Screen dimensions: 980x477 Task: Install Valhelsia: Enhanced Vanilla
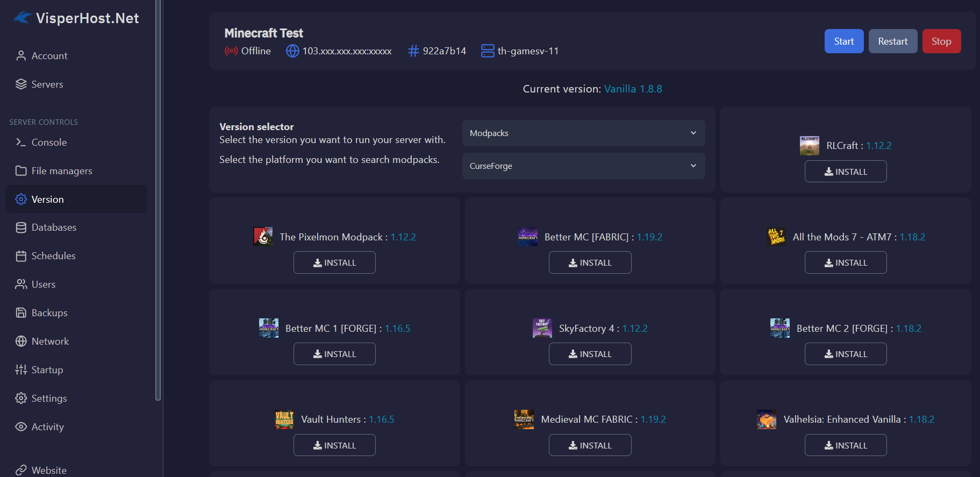[846, 445]
